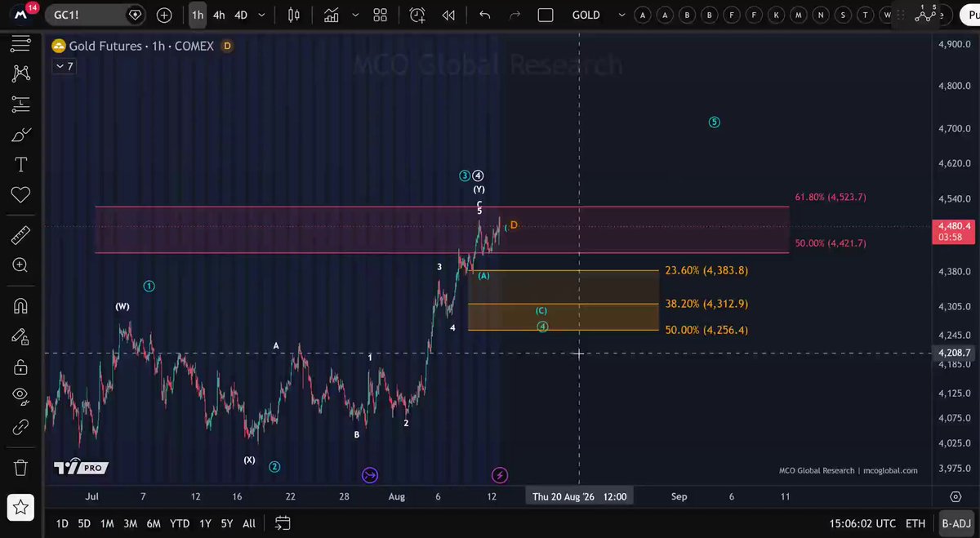The width and height of the screenshot is (980, 538).
Task: Click the undo arrow
Action: [485, 15]
